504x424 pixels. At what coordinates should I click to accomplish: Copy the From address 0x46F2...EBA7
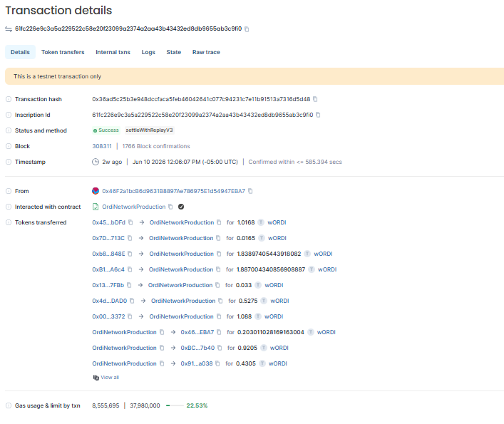click(x=250, y=191)
